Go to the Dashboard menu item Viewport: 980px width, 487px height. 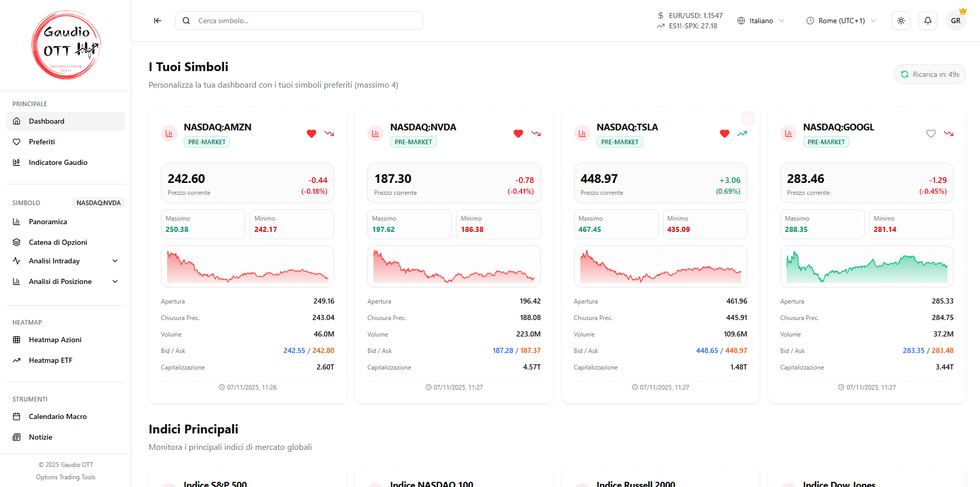pos(47,121)
